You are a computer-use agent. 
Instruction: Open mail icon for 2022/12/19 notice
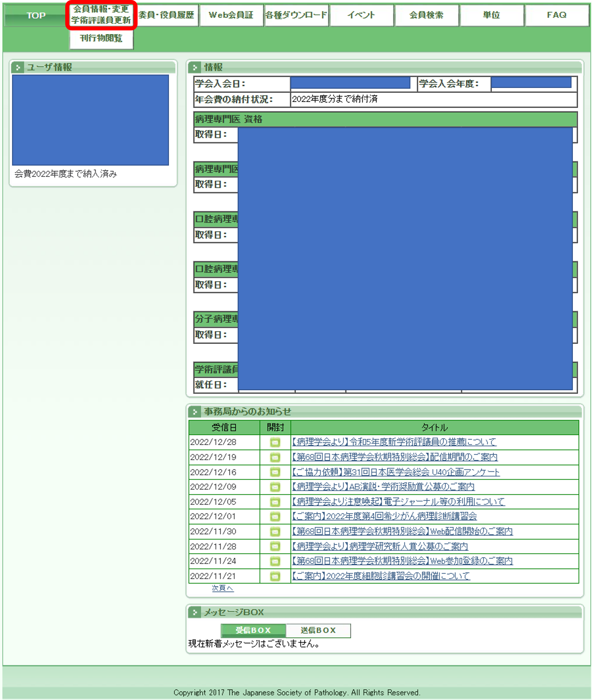[x=275, y=457]
